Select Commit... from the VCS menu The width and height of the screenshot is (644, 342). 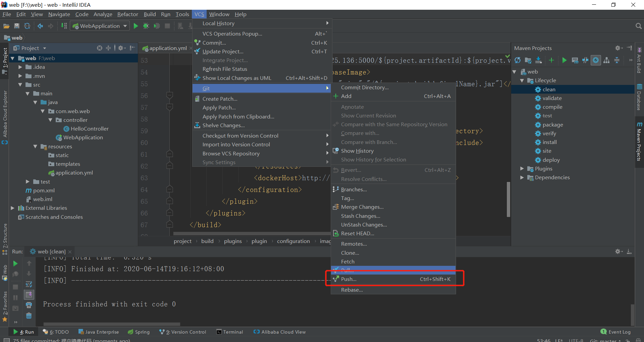click(x=262, y=43)
